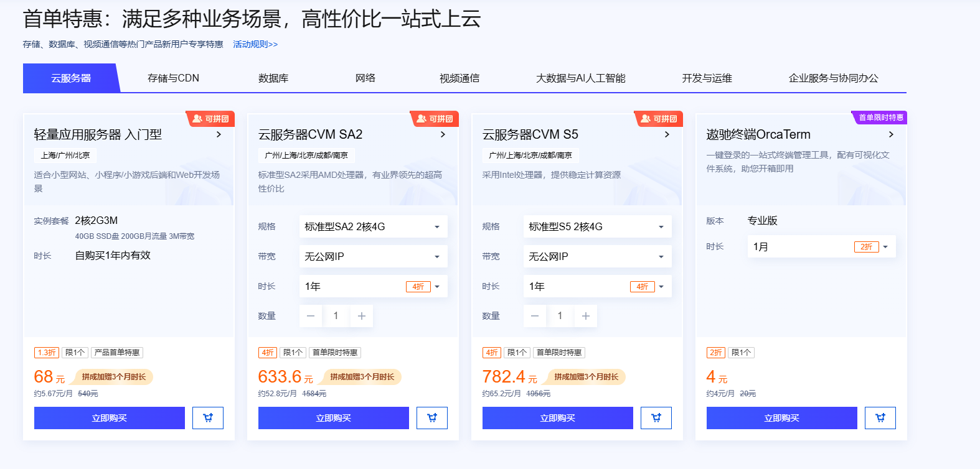Click the 云服务器CVM SA2 title
Viewport: 980px width, 469px height.
[x=310, y=134]
